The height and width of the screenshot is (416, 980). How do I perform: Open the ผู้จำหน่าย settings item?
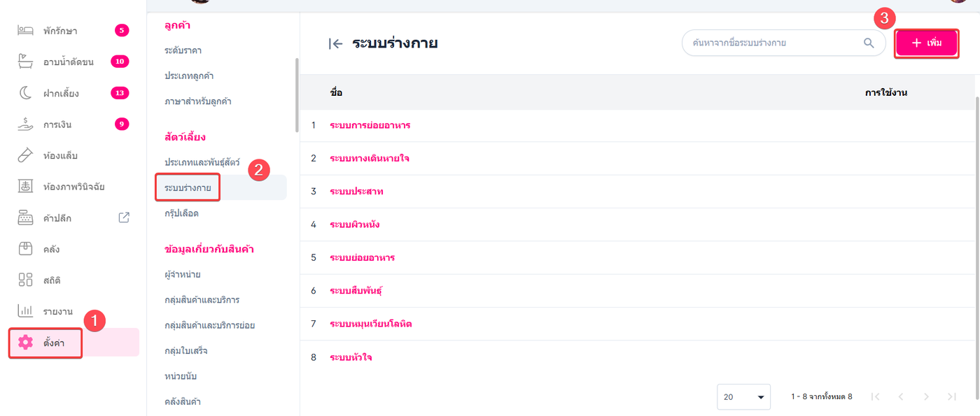pyautogui.click(x=183, y=274)
